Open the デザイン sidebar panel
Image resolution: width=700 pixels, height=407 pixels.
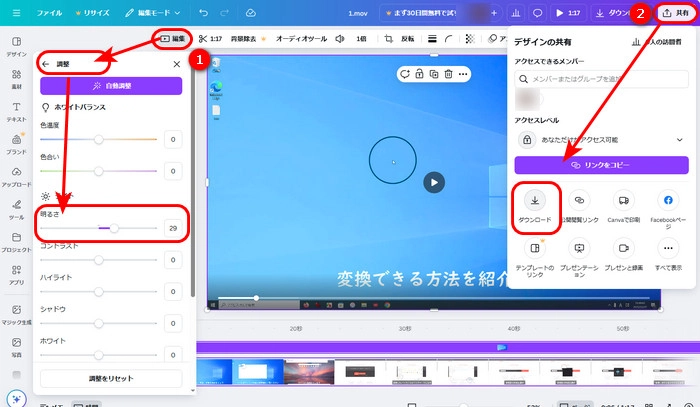click(x=17, y=46)
